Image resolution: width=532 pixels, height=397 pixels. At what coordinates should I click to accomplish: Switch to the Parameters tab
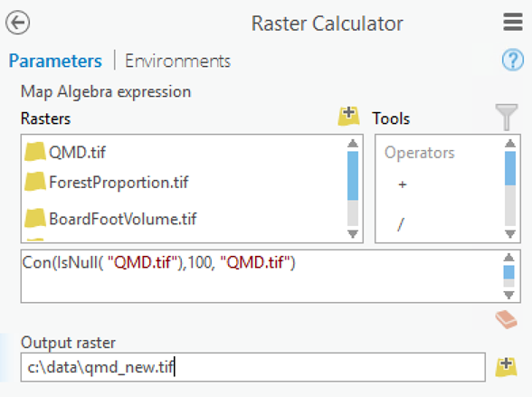55,61
